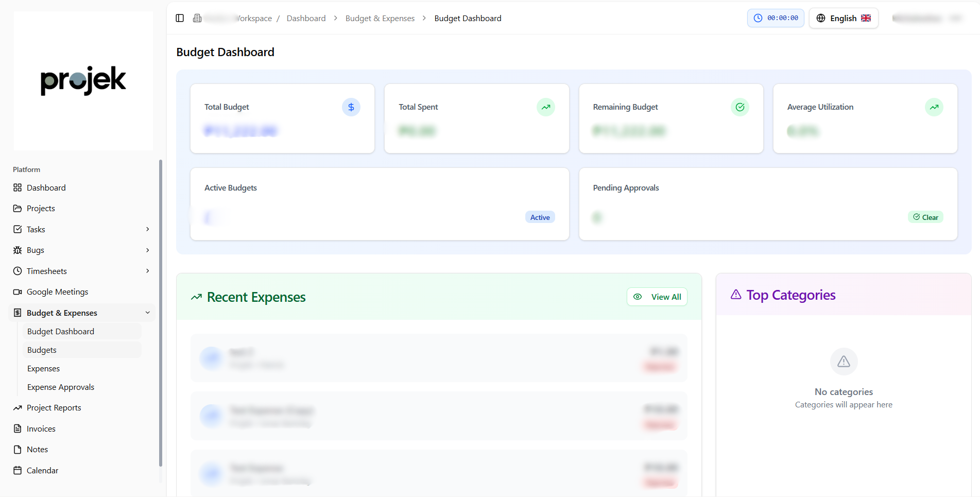Click the Remaining Budget checkmark icon
This screenshot has height=497, width=980.
click(x=740, y=107)
